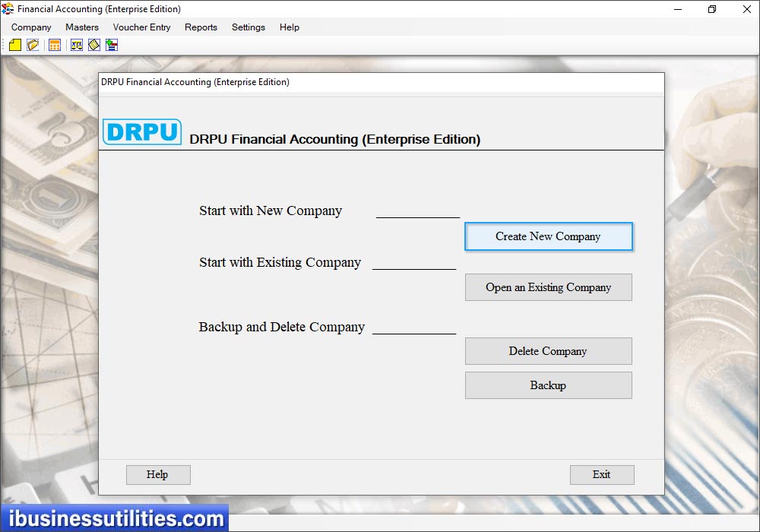Click the Delete Company button

(548, 351)
